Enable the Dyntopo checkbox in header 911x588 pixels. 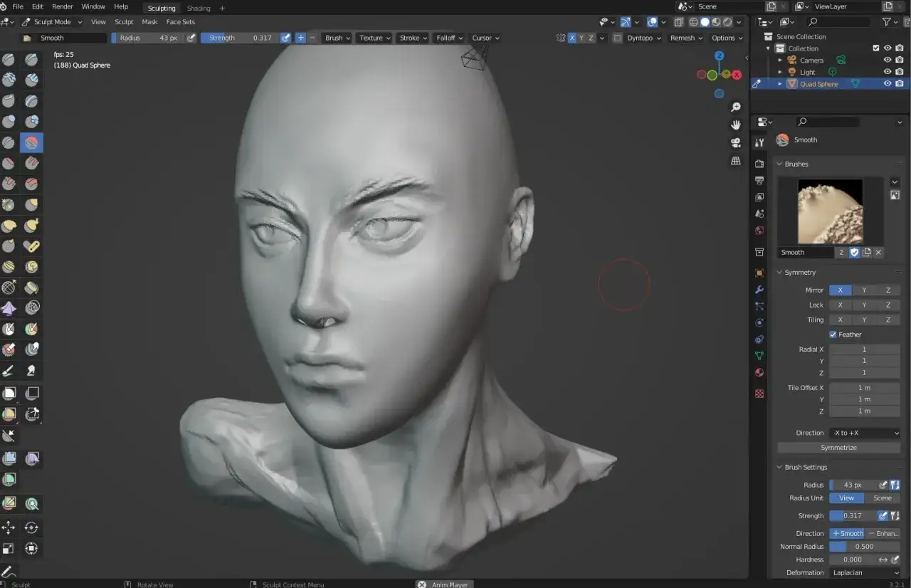point(617,38)
